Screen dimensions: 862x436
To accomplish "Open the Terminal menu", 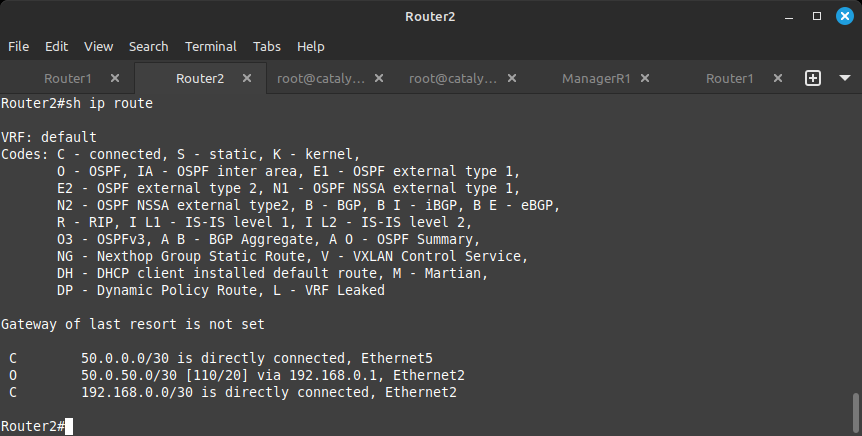I will [211, 47].
